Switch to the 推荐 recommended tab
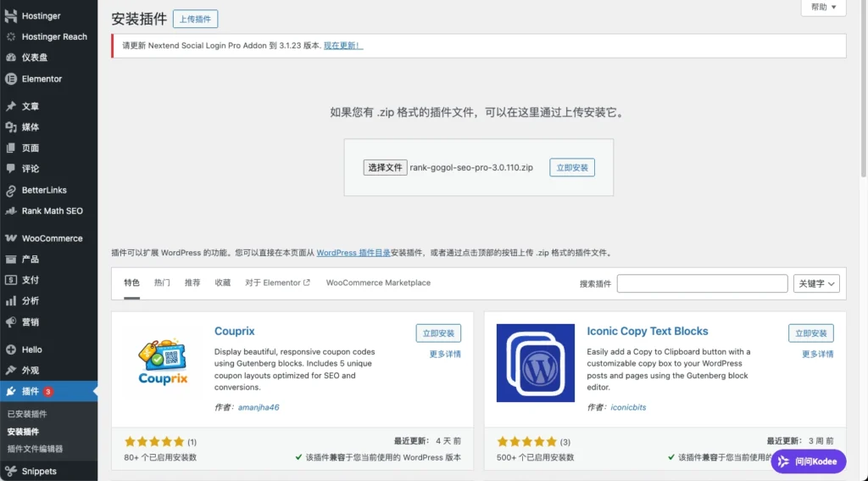The width and height of the screenshot is (868, 481). pos(192,282)
